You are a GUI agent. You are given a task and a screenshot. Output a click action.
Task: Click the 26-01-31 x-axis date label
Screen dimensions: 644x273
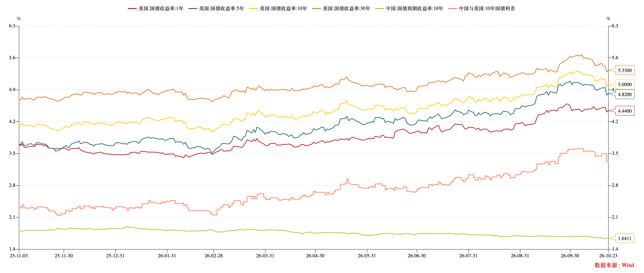167,256
